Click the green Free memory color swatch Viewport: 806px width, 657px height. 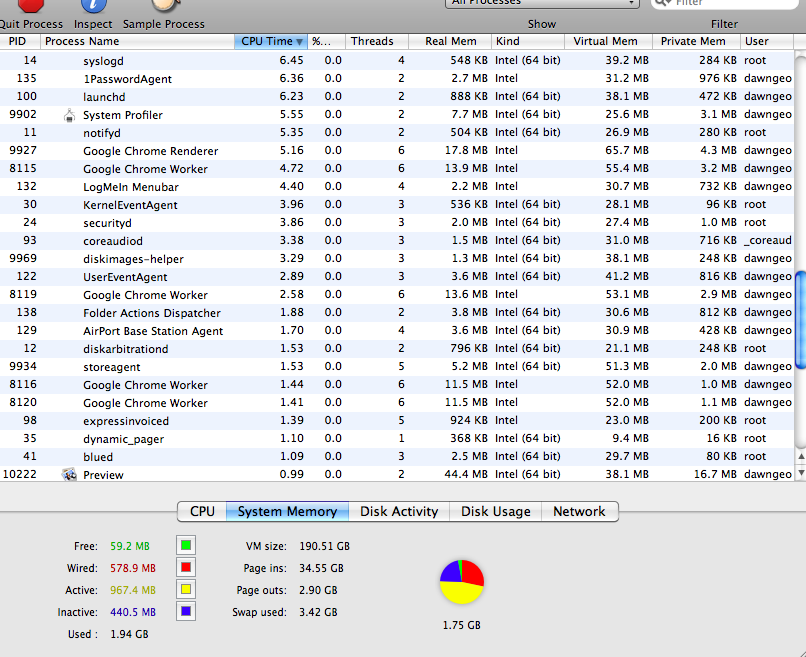click(186, 545)
